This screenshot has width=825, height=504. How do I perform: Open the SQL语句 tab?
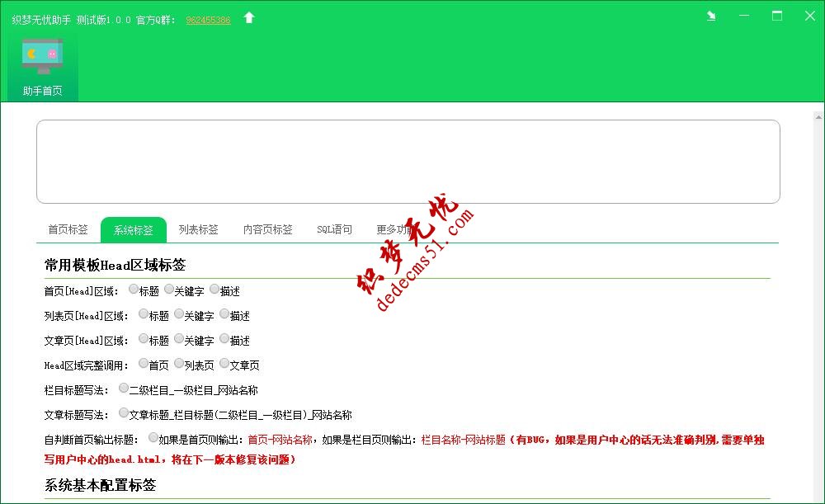coord(333,230)
